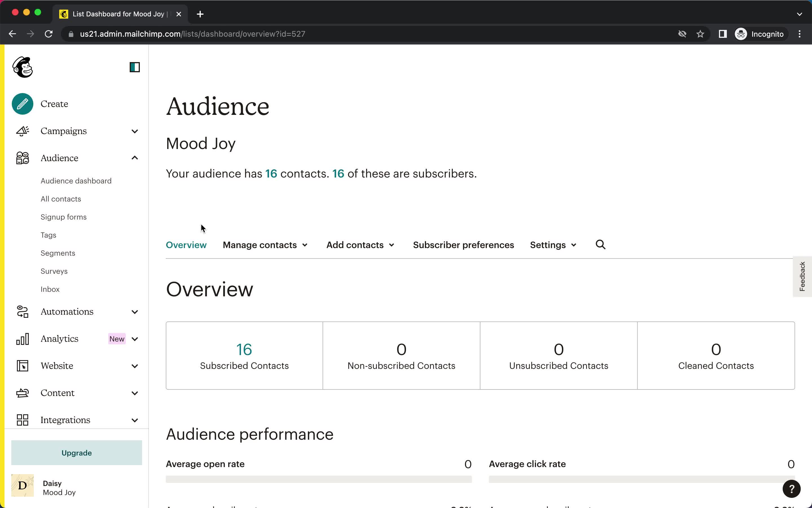The width and height of the screenshot is (812, 508).
Task: Click the Average click rate progress bar
Action: 641,479
